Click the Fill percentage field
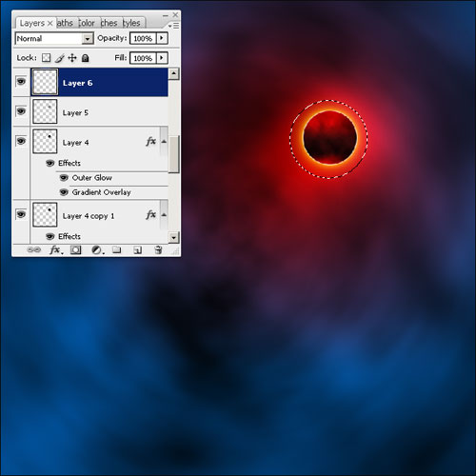 143,58
